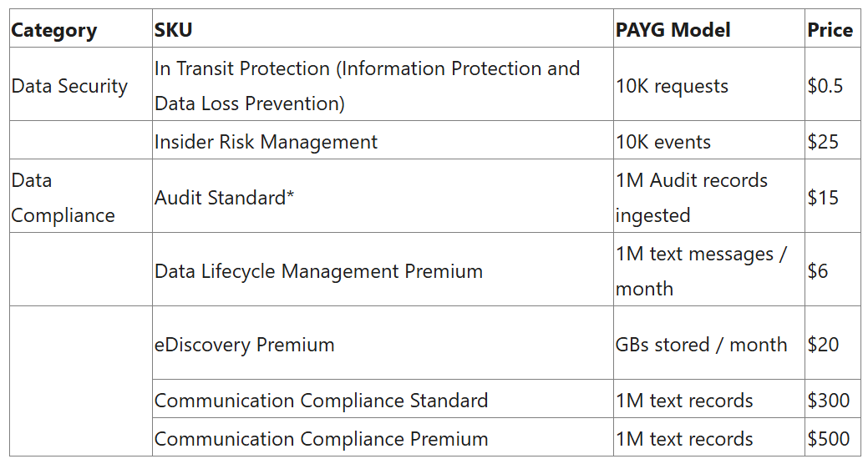Select the GBs stored / month cell
The width and height of the screenshot is (868, 459).
click(701, 345)
